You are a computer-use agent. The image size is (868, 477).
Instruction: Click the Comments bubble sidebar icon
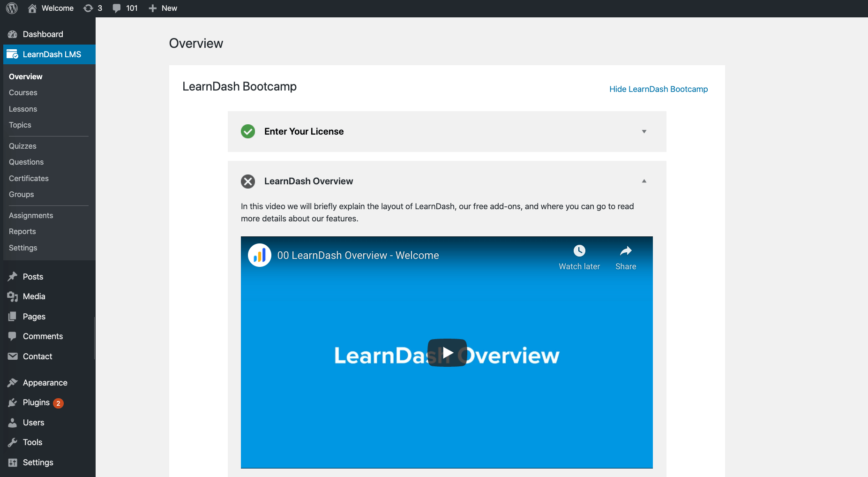tap(13, 336)
